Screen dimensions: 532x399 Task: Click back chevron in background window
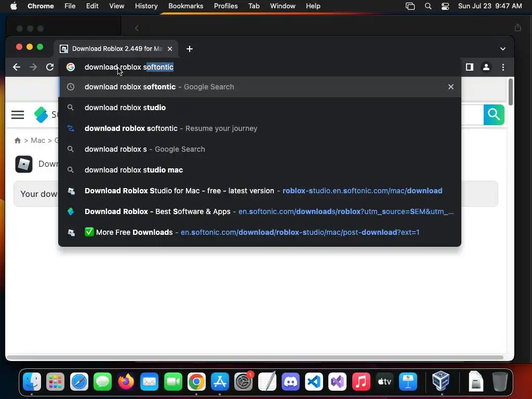pos(137,28)
